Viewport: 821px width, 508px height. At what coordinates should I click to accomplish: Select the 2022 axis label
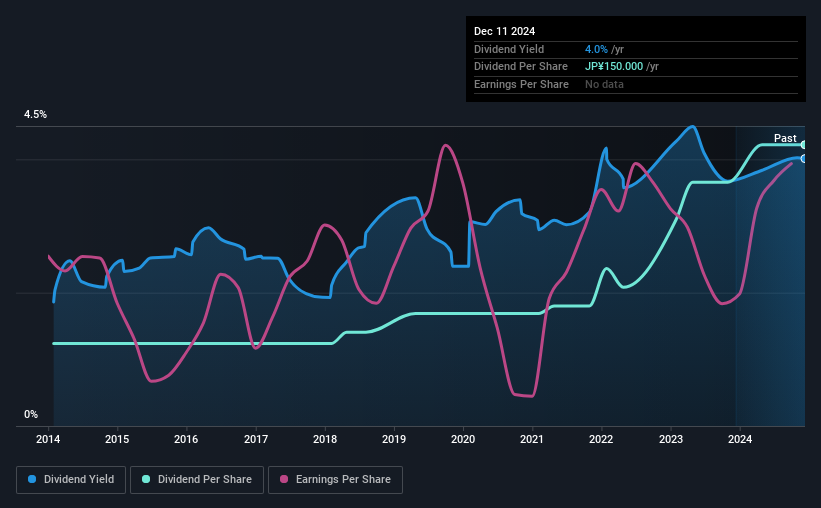pyautogui.click(x=601, y=439)
